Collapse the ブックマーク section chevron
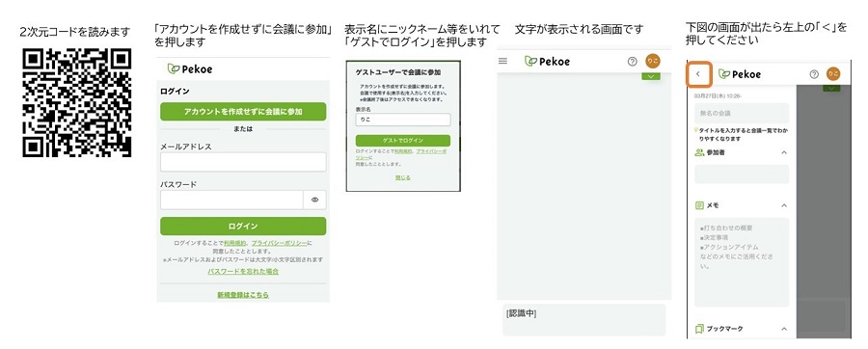 [784, 329]
